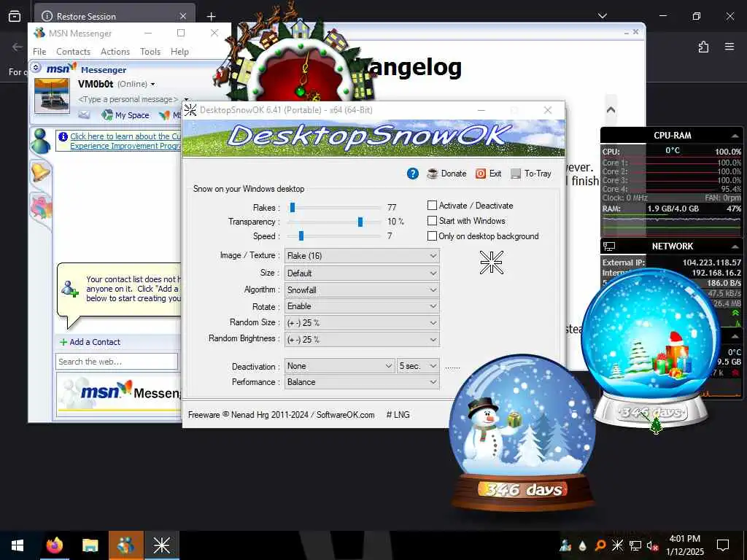Image resolution: width=747 pixels, height=560 pixels.
Task: Switch to MSN Messenger taskbar button
Action: click(x=125, y=545)
